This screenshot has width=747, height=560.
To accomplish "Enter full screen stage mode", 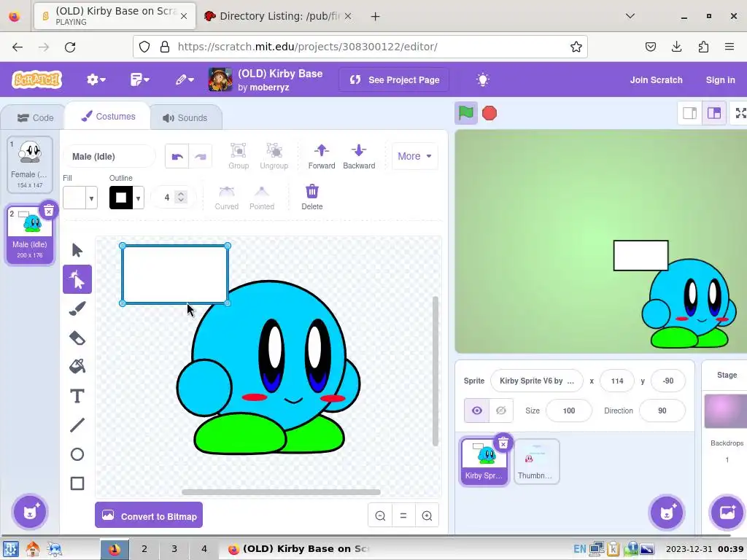I will 740,113.
